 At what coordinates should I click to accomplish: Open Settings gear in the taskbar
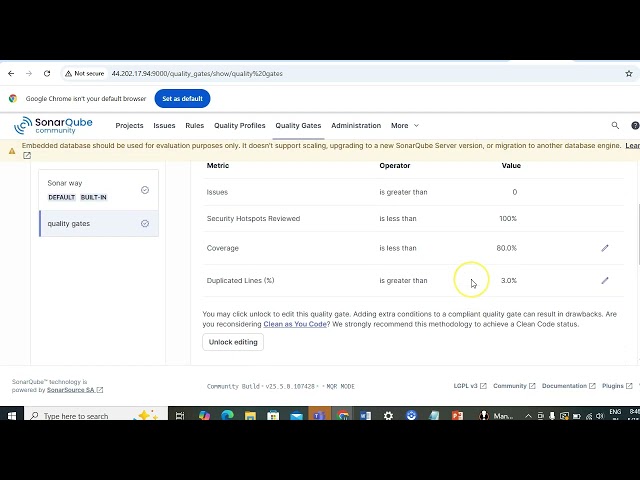[x=388, y=416]
